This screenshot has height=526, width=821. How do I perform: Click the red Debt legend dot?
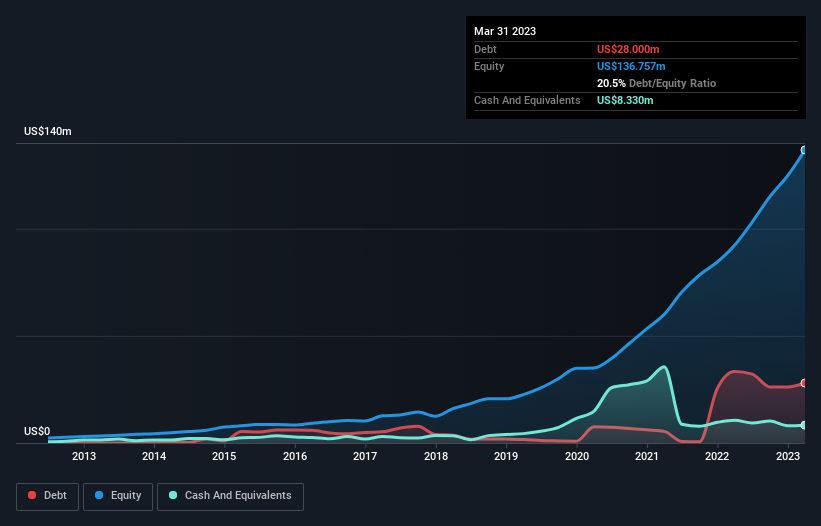[32, 495]
